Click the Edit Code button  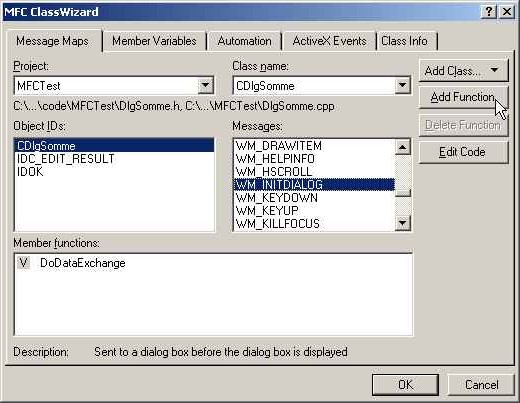pyautogui.click(x=463, y=152)
